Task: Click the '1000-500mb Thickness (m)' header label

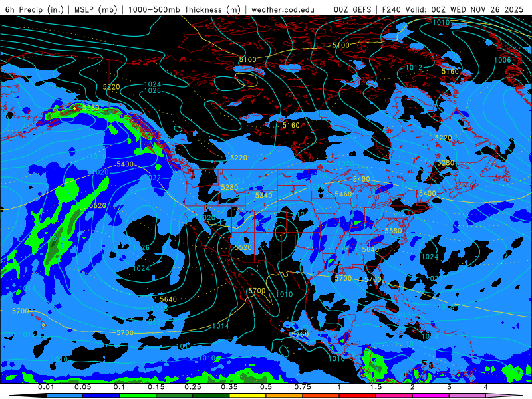Action: point(184,9)
